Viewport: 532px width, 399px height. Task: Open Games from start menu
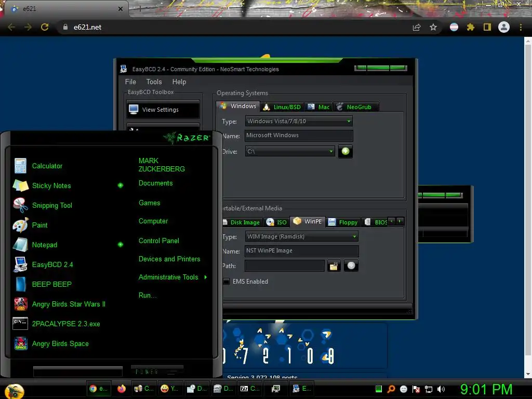point(149,203)
